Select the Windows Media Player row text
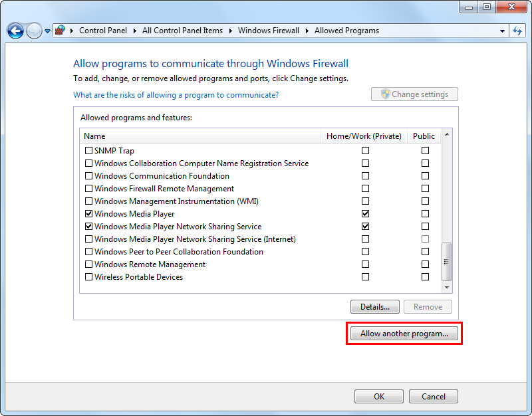 134,214
